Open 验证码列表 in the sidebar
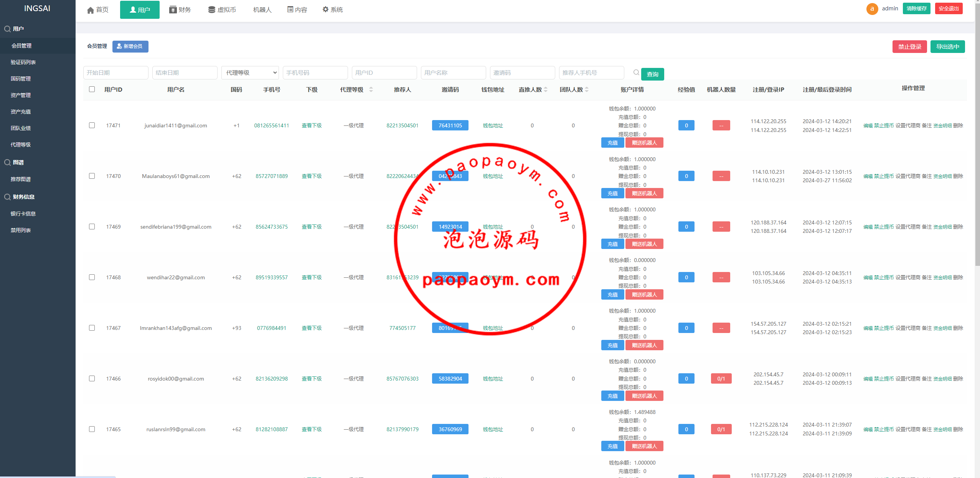980x478 pixels. pos(23,62)
